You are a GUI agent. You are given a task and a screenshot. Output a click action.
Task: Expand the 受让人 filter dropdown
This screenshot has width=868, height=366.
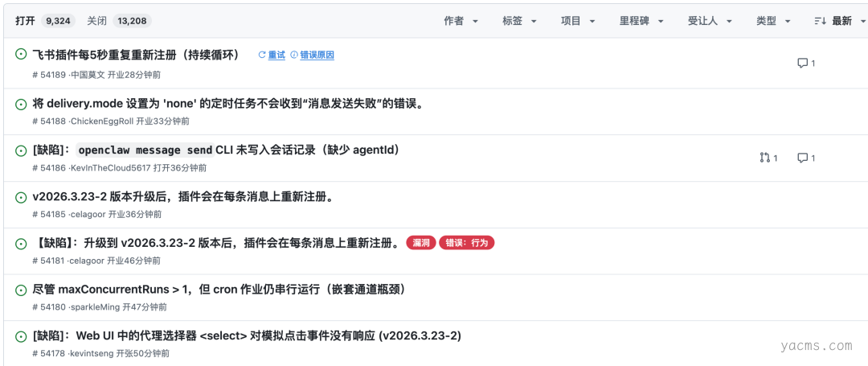pos(708,21)
